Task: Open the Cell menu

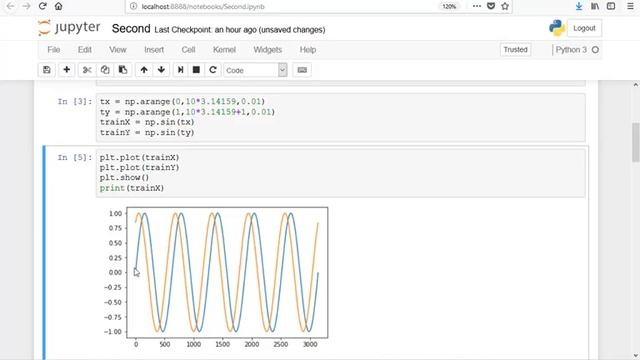Action: pyautogui.click(x=188, y=50)
